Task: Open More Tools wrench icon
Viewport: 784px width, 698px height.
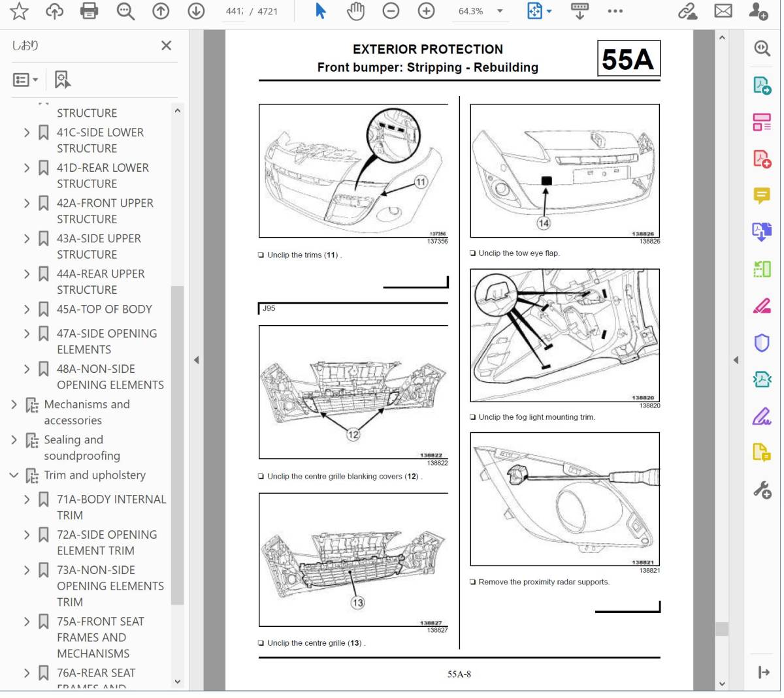Action: 762,489
